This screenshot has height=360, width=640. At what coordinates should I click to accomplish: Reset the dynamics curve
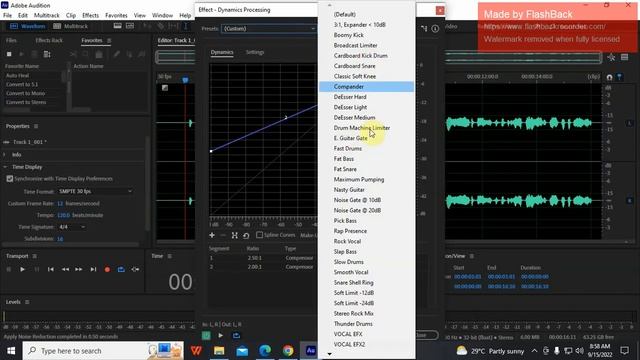pyautogui.click(x=246, y=236)
